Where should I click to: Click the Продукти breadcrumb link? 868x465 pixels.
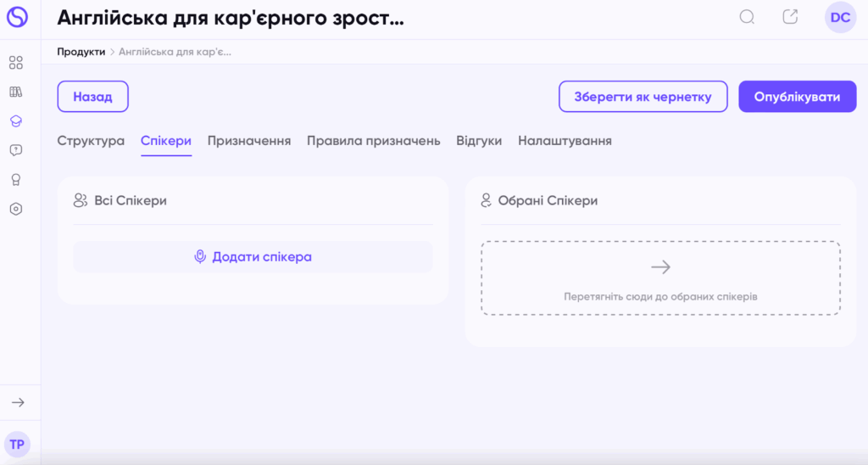click(81, 52)
